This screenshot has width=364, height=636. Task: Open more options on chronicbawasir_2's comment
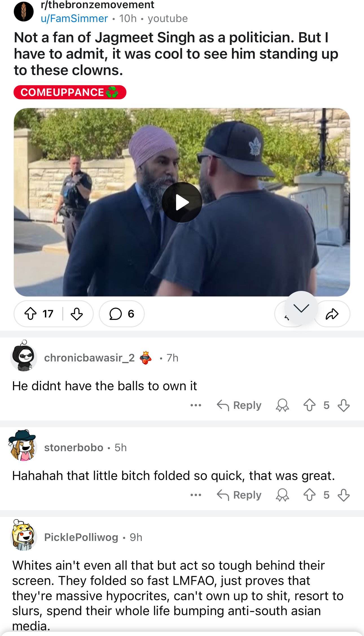point(196,405)
